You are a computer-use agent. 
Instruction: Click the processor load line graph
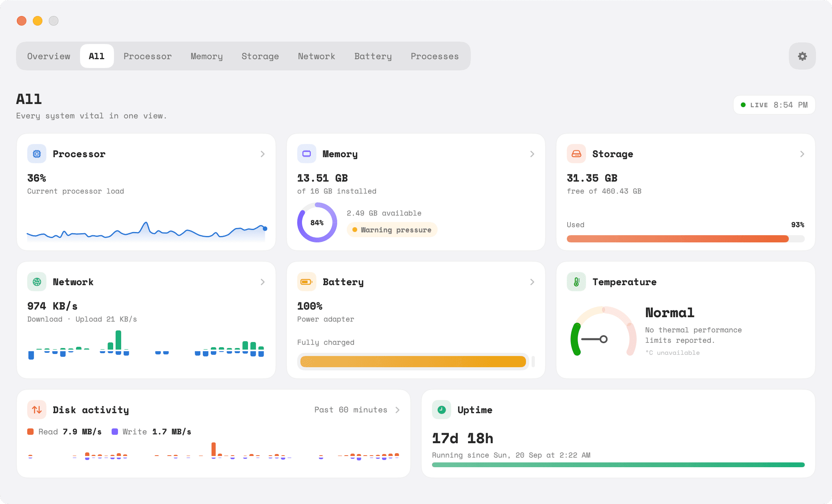(x=146, y=231)
